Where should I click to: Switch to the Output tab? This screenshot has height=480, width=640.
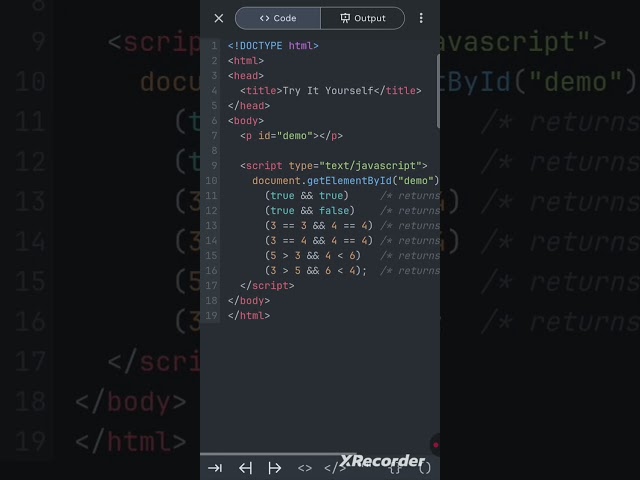pyautogui.click(x=362, y=18)
